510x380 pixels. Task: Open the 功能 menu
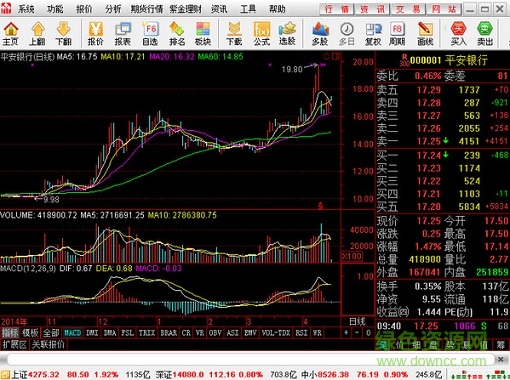55,9
